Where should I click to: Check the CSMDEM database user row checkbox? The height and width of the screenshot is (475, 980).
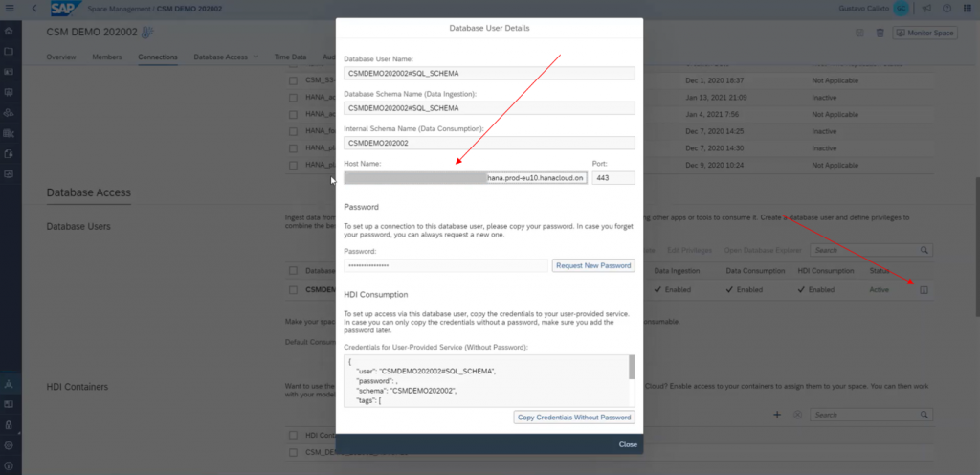click(293, 290)
